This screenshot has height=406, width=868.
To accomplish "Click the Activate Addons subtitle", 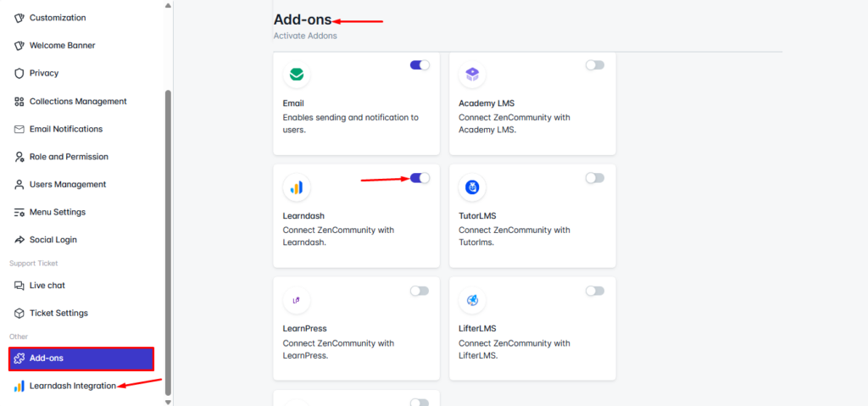I will click(305, 36).
